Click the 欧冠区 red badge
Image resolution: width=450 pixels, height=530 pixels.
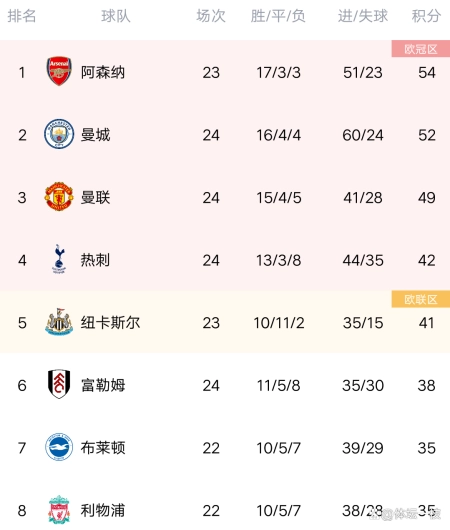pos(421,49)
